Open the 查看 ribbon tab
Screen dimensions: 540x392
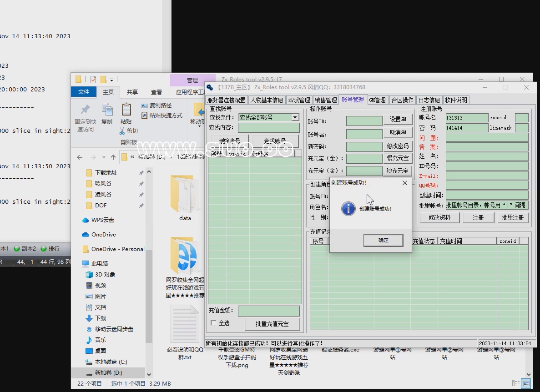click(x=156, y=92)
